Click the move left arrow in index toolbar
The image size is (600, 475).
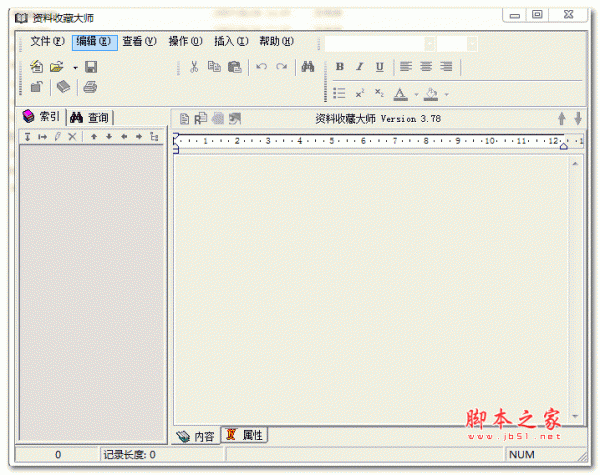pyautogui.click(x=124, y=136)
